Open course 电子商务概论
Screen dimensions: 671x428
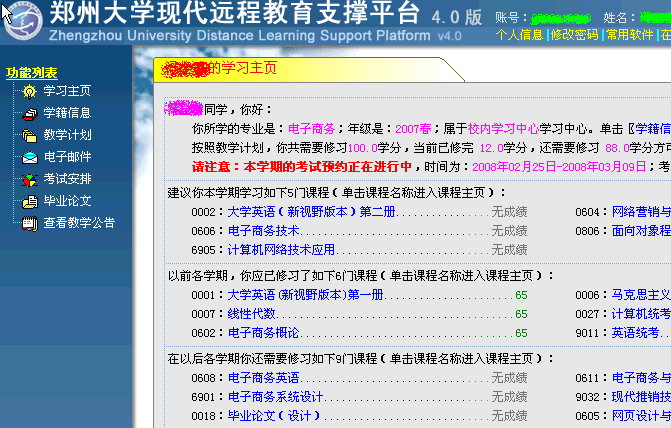click(263, 333)
